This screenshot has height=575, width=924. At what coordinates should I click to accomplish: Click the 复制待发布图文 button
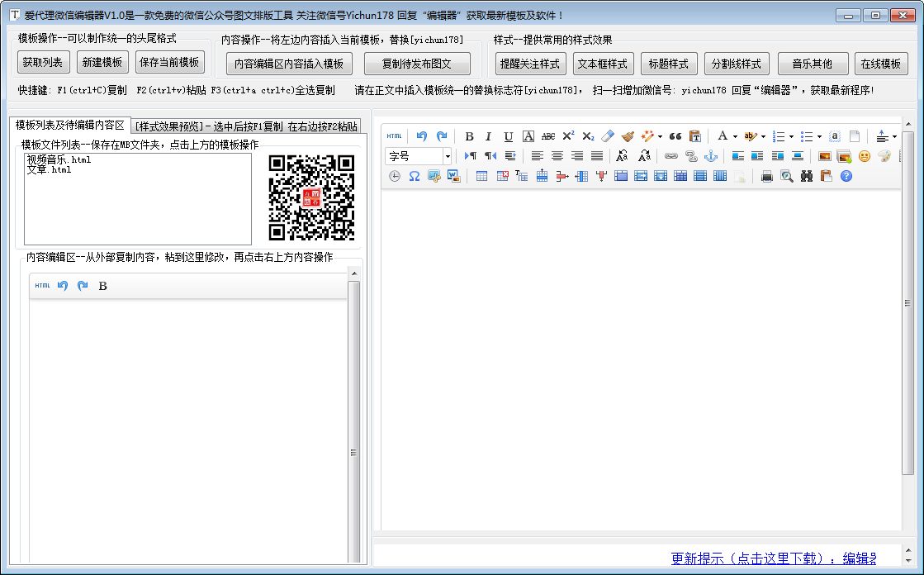point(417,64)
